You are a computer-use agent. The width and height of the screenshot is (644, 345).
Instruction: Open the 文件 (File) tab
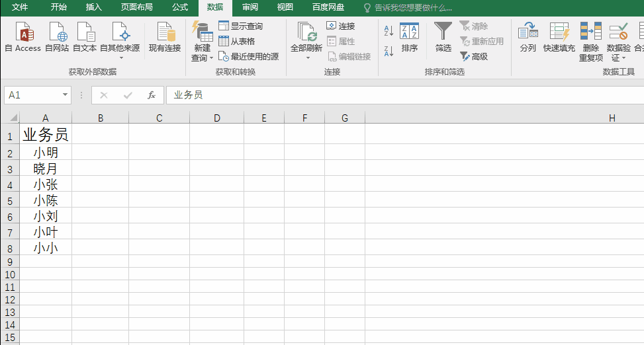click(20, 7)
